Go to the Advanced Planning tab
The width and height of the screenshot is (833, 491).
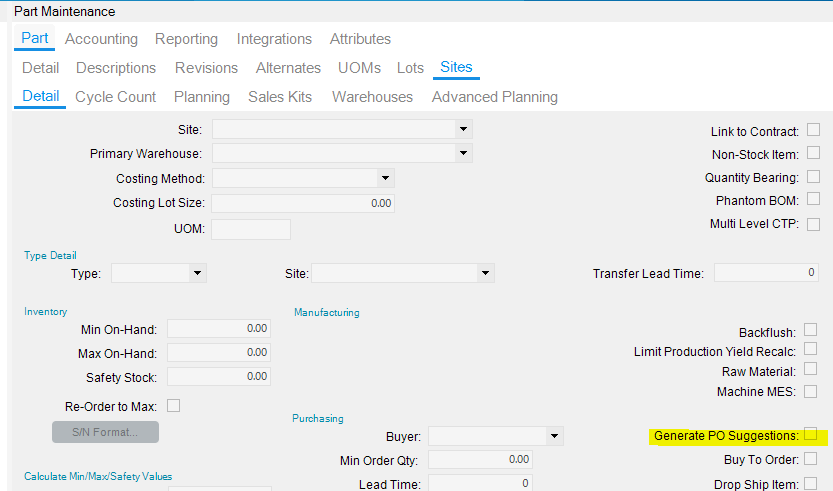(494, 97)
